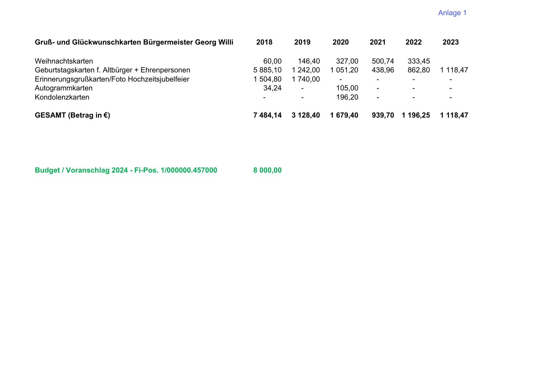The width and height of the screenshot is (555, 392).
Task: Select the 'Weihnachtskarten' row label
Action: 64,61
